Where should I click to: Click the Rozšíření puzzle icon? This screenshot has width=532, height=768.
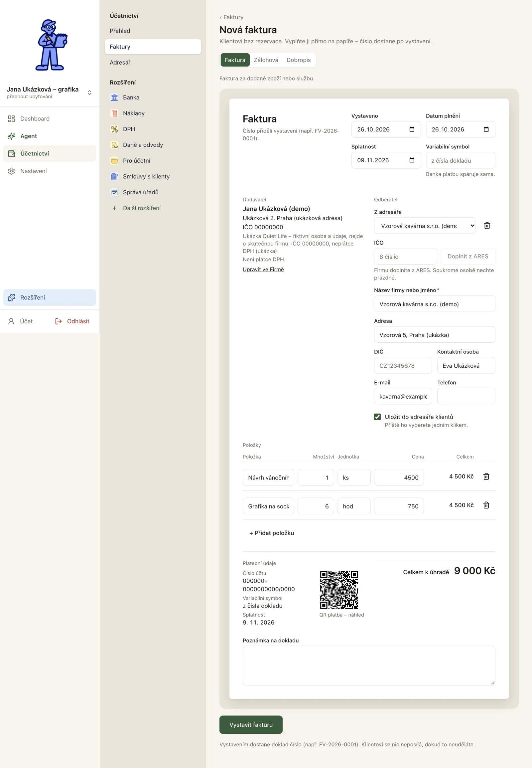tap(11, 297)
